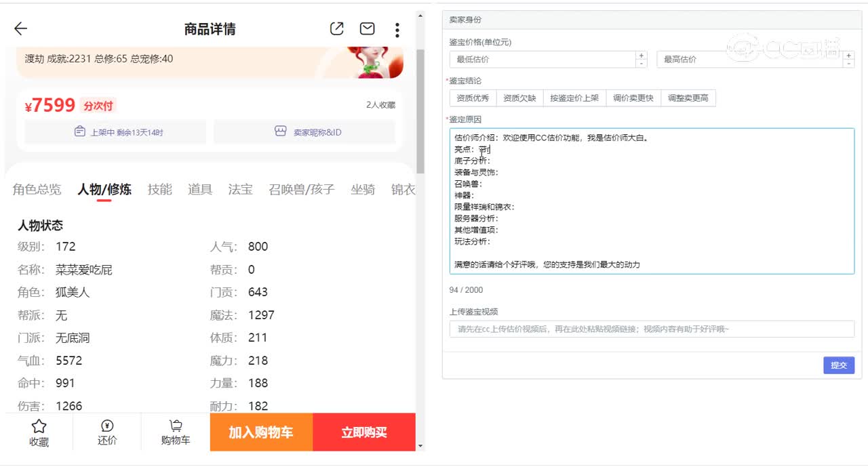Viewport: 868px width, 469px height.
Task: Click the 提交 button
Action: click(839, 365)
